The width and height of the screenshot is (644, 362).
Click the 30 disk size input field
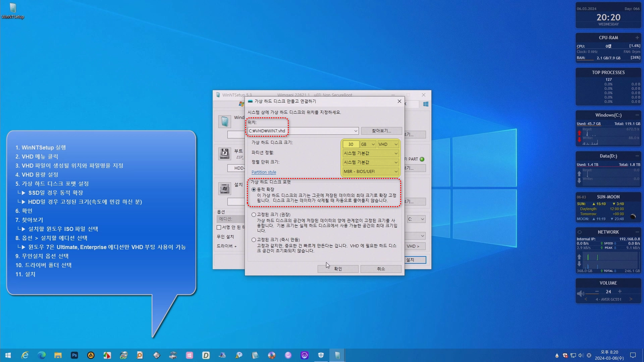[x=351, y=144]
